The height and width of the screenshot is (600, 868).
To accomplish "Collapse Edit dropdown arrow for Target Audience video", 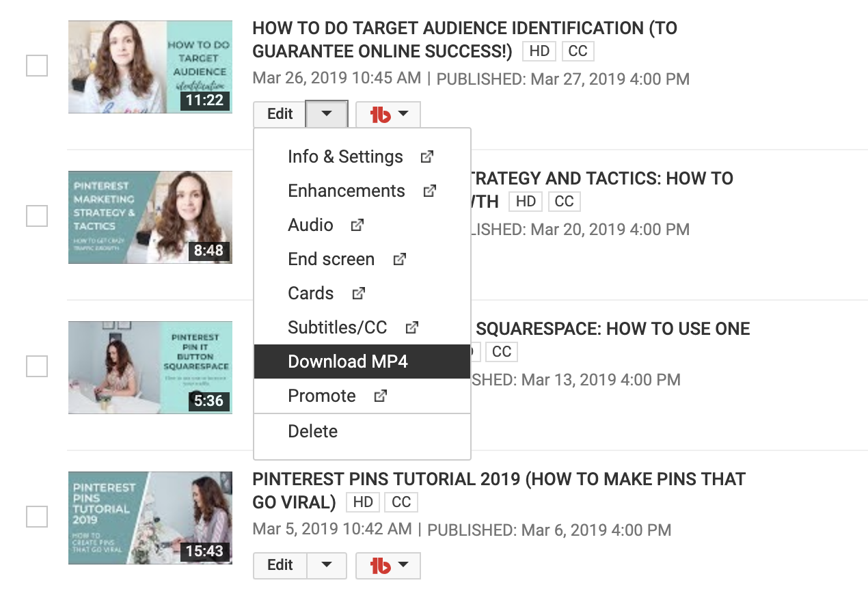I will [x=327, y=114].
